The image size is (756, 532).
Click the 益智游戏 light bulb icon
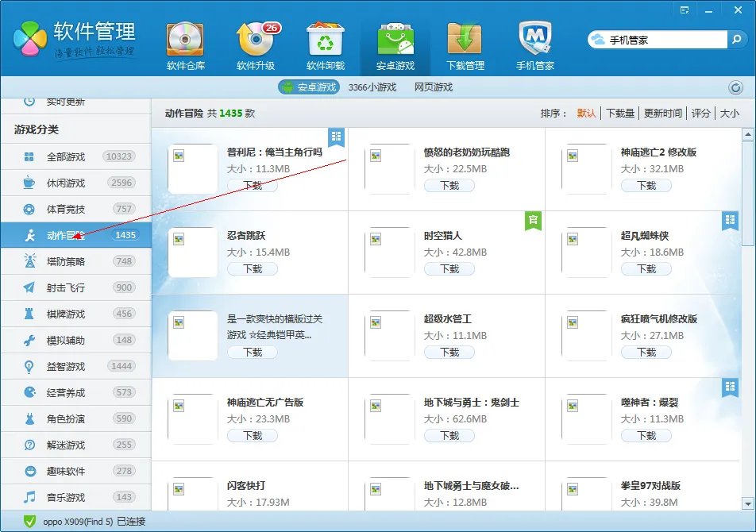29,367
